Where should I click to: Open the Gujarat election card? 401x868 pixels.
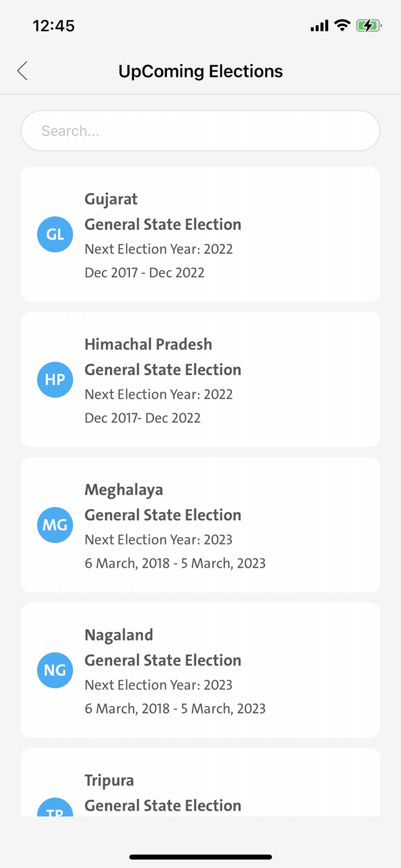point(200,234)
